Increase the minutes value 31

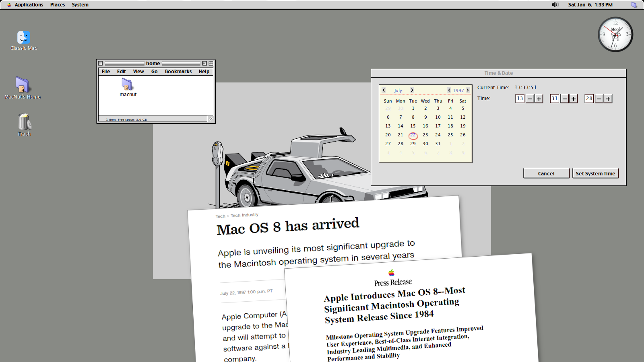click(x=574, y=99)
